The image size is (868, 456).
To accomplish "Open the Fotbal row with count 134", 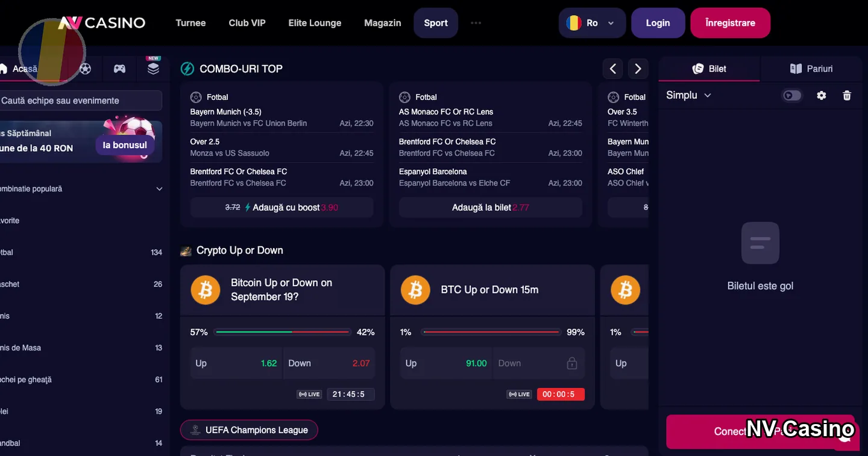I will point(81,252).
